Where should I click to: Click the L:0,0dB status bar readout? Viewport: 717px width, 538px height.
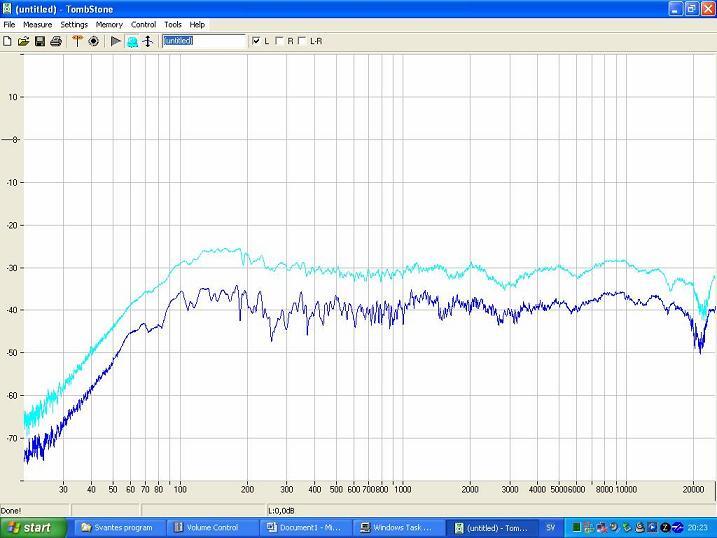(281, 511)
